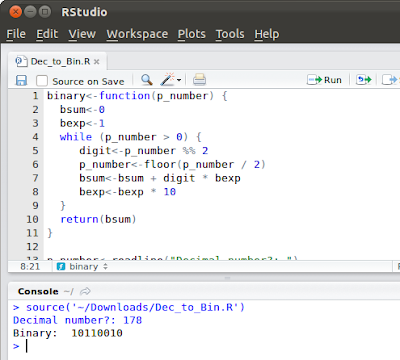400x360 pixels.
Task: Open the code tools magic wand
Action: 167,80
